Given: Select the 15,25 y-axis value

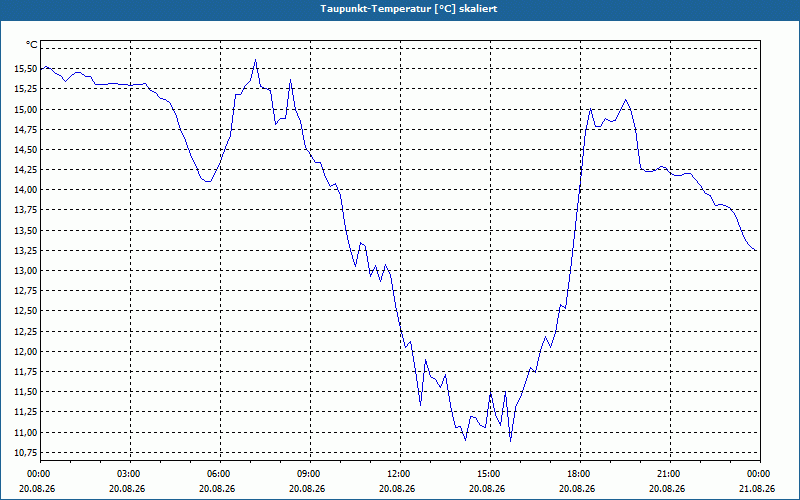Looking at the screenshot, I should 26,89.
